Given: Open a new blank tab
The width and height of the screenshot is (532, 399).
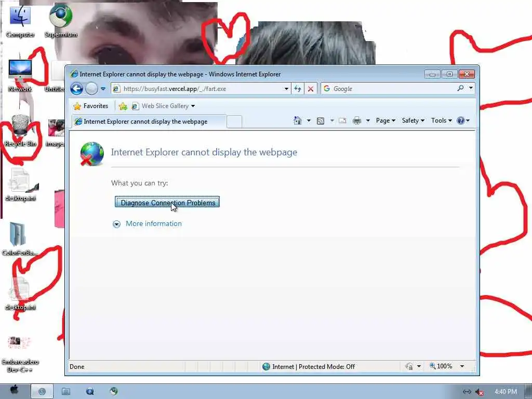Looking at the screenshot, I should pos(234,122).
